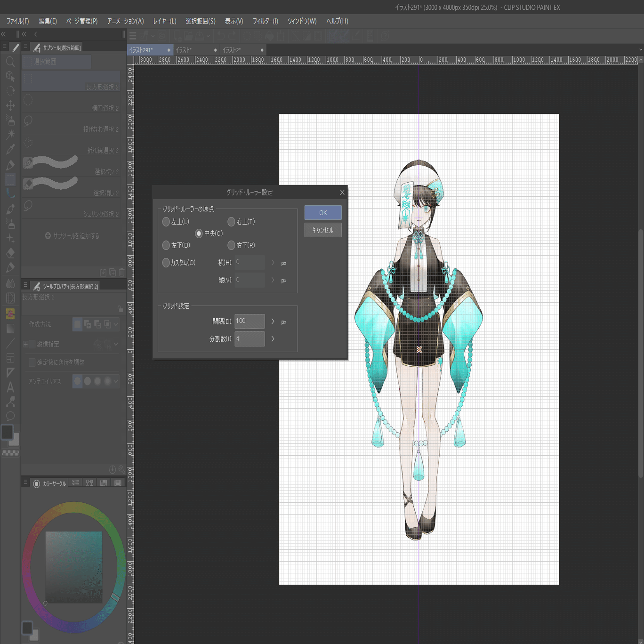Enable the 縦横指定 checkbox

point(32,344)
